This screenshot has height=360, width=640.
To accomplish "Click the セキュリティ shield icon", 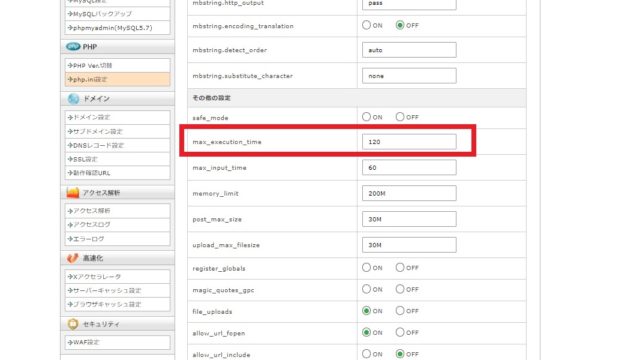I will 73,324.
